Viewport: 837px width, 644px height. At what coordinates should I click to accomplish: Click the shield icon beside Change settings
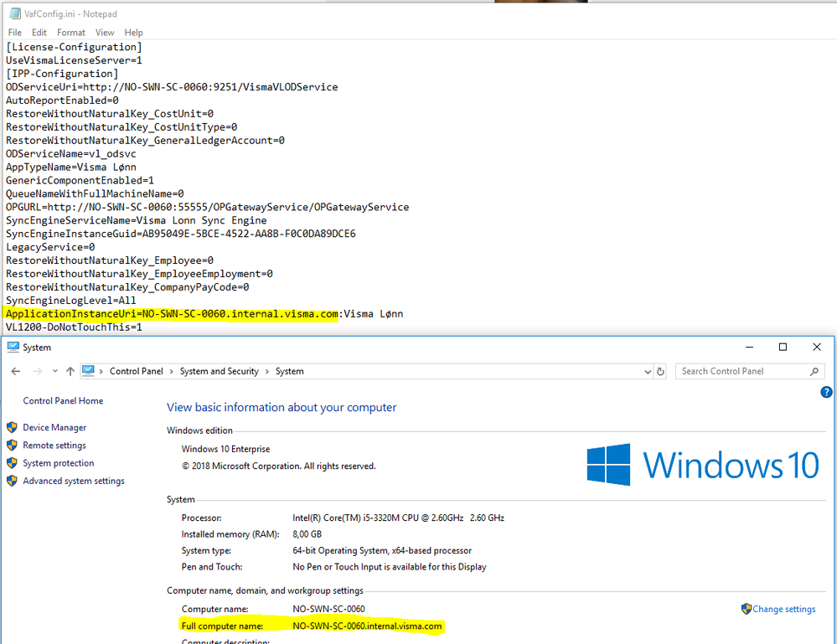point(747,609)
